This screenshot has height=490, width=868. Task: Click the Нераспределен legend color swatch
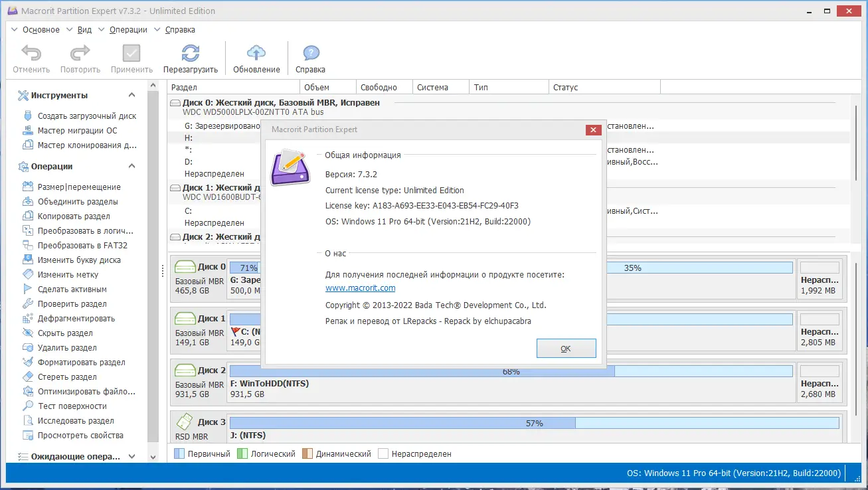pos(383,453)
